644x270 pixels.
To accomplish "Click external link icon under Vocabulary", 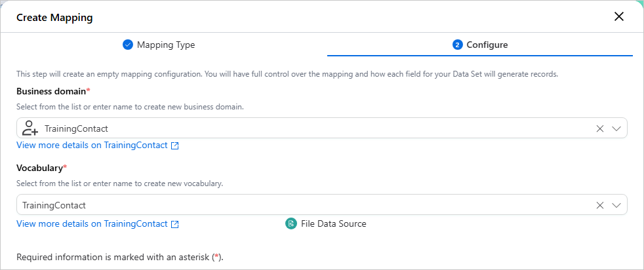I will point(174,224).
